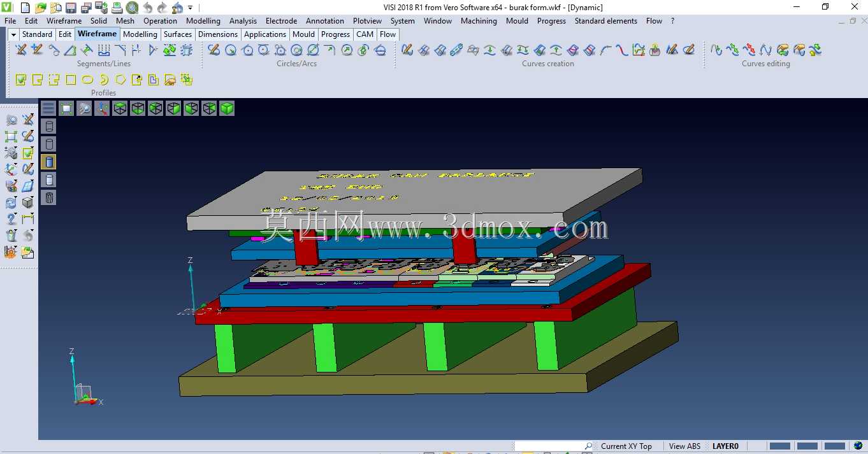This screenshot has height=454, width=868.
Task: Switch to the CAM ribbon tab
Action: [x=365, y=34]
